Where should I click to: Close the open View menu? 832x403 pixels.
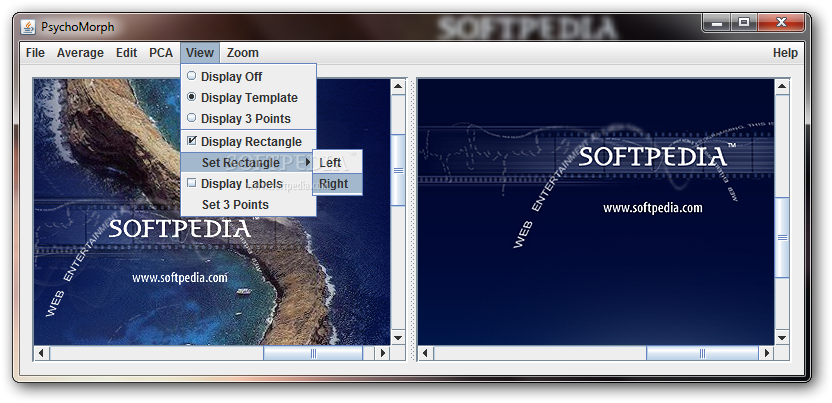[200, 53]
